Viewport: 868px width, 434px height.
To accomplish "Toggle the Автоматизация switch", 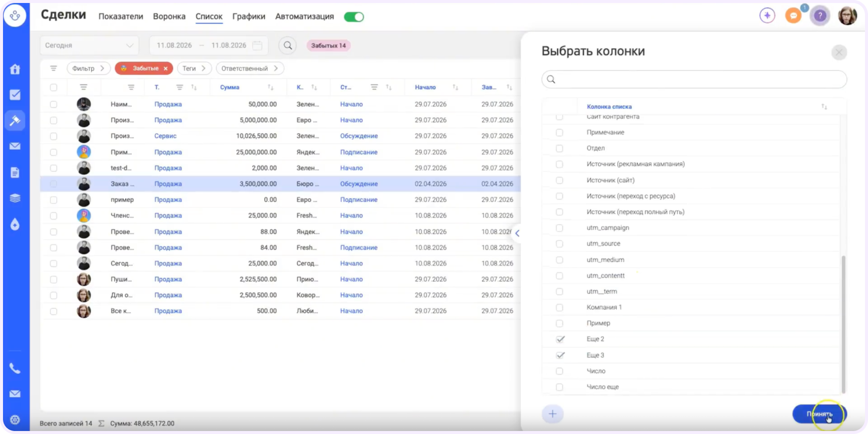I will pyautogui.click(x=354, y=16).
